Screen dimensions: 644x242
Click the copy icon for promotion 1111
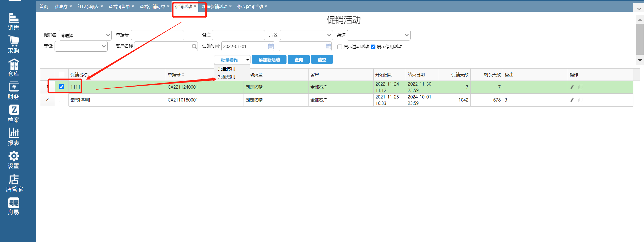[581, 87]
